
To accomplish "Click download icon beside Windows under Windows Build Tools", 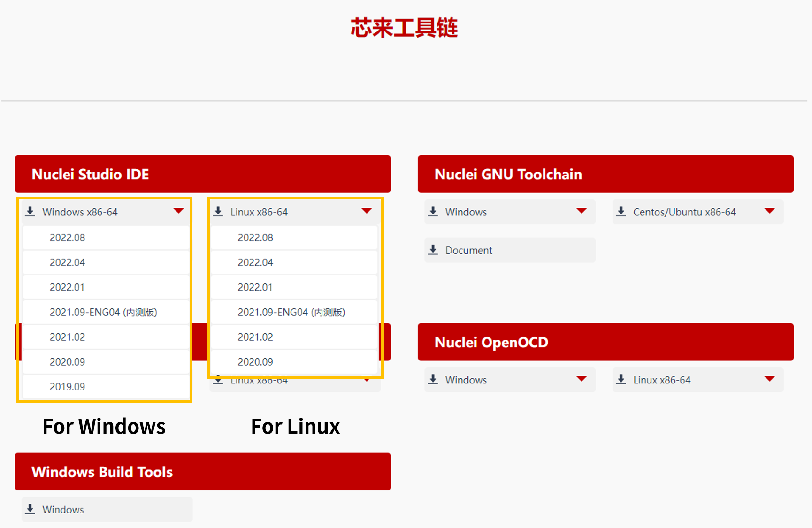I will [x=30, y=509].
